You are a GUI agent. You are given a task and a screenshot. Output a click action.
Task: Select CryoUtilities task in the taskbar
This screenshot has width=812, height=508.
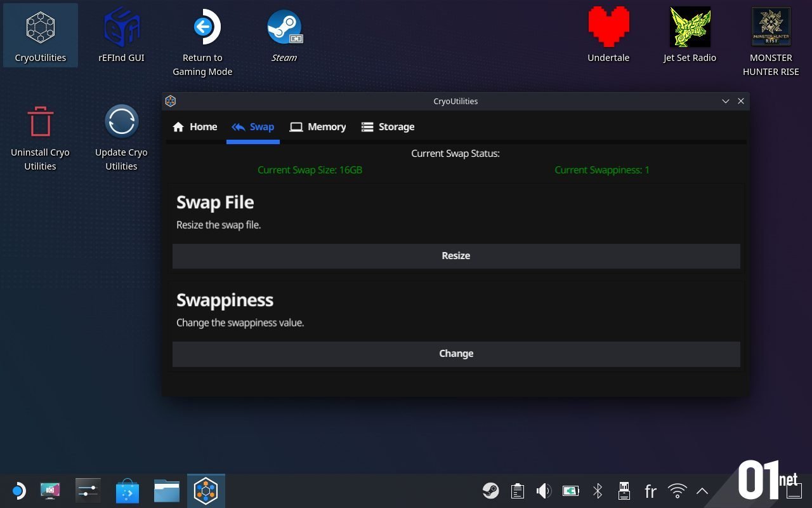[206, 491]
